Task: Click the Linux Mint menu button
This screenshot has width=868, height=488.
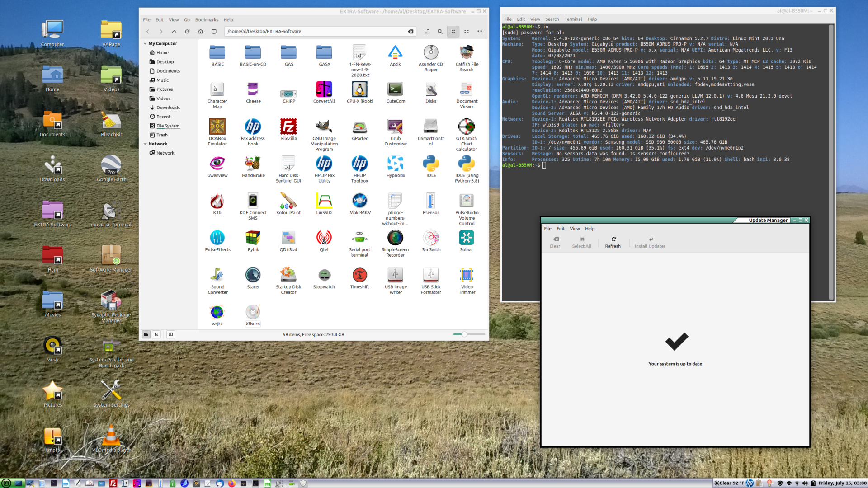Action: point(6,483)
